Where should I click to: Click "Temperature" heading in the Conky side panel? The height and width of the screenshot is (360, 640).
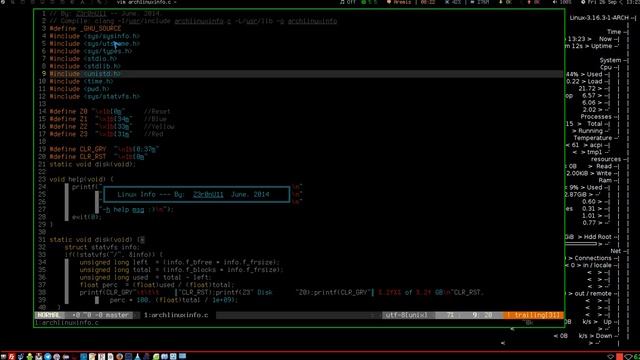(x=592, y=138)
